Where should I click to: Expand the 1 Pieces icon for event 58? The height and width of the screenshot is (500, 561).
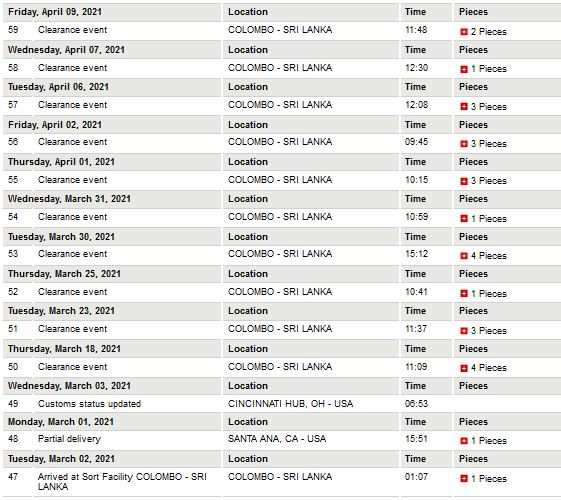[464, 69]
